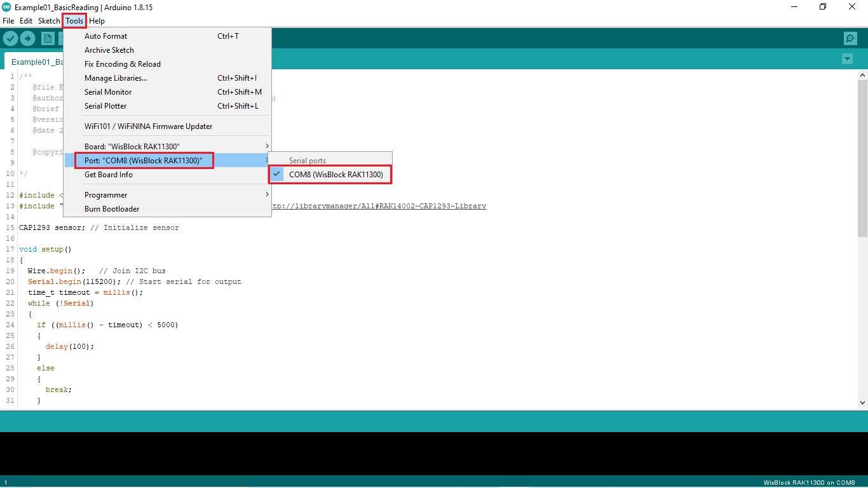This screenshot has height=488, width=868.
Task: Click the librarymanager RAK14002-CAP1293 link
Action: click(x=379, y=206)
